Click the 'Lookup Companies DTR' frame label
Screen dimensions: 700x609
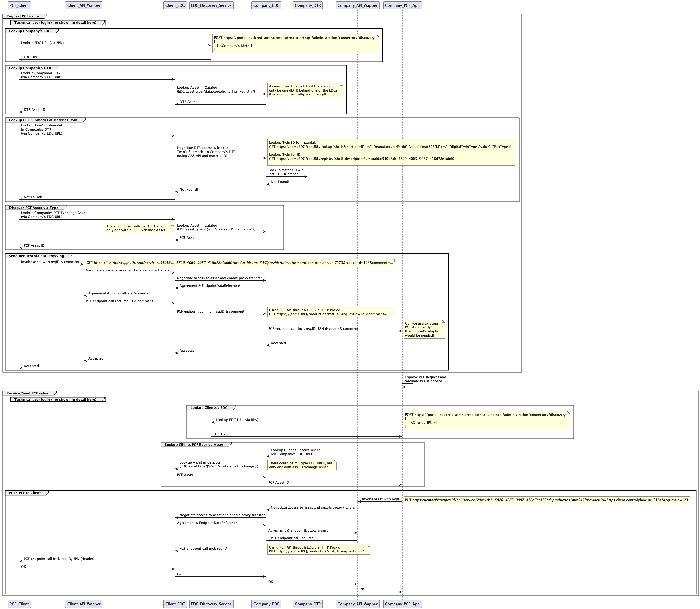[30, 68]
